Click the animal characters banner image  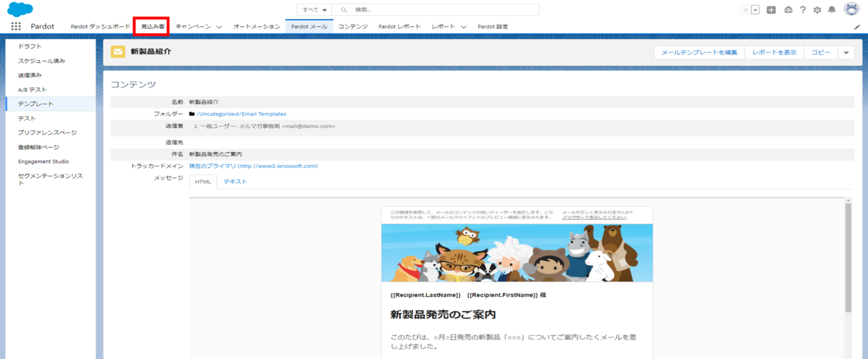point(517,252)
